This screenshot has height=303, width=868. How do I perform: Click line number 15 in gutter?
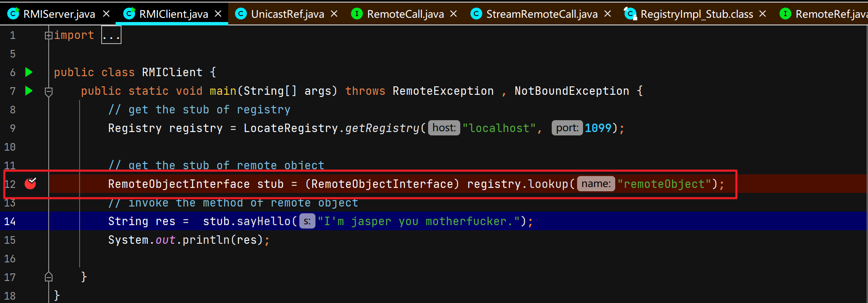(10, 240)
